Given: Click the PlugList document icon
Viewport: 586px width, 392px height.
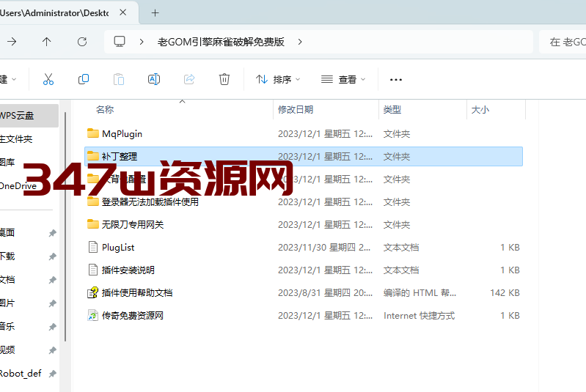Looking at the screenshot, I should 92,247.
